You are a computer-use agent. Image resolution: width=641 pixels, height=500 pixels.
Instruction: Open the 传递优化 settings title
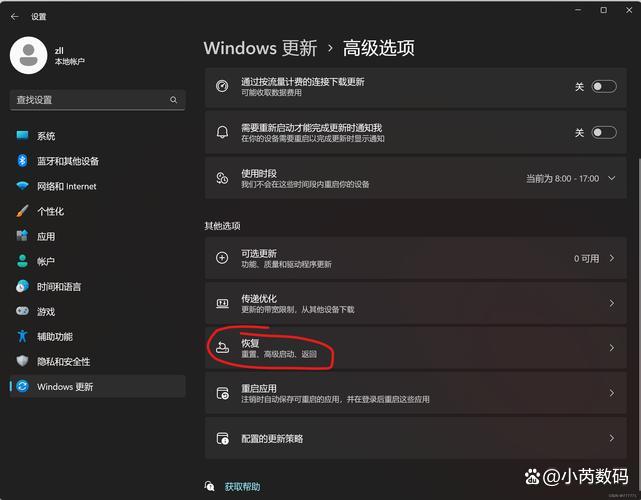tap(259, 298)
